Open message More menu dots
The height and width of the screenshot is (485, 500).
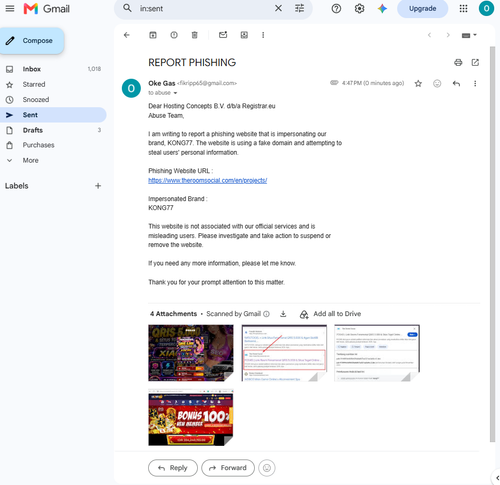click(x=475, y=83)
